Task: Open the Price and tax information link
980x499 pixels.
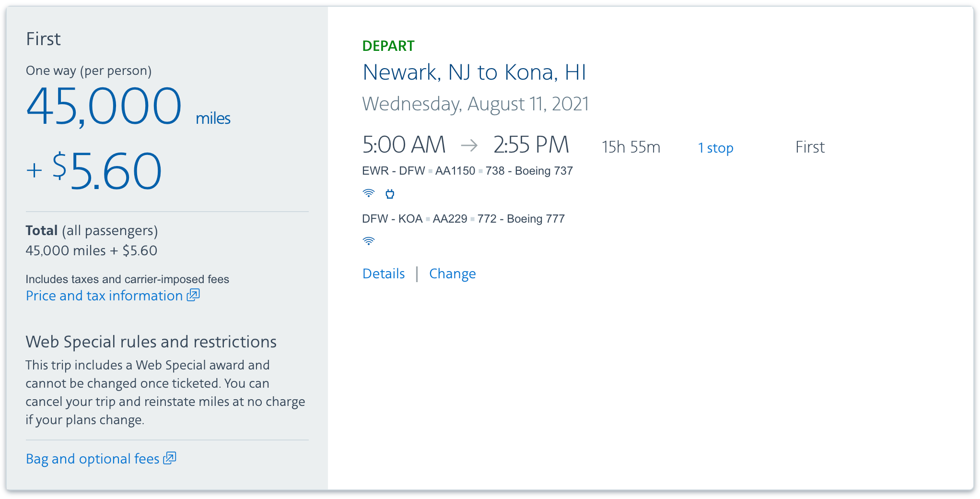Action: 104,296
